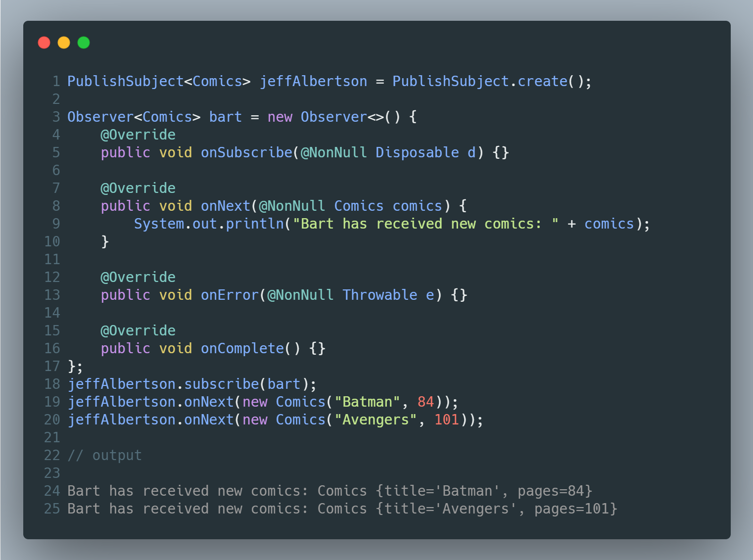Click the 'Disposable' parameter type
The width and height of the screenshot is (753, 560).
417,152
